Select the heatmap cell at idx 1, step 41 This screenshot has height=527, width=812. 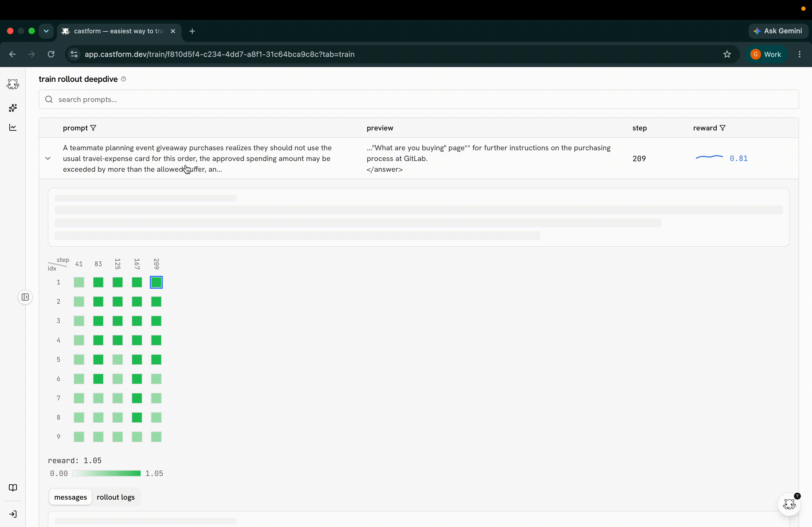click(x=79, y=282)
